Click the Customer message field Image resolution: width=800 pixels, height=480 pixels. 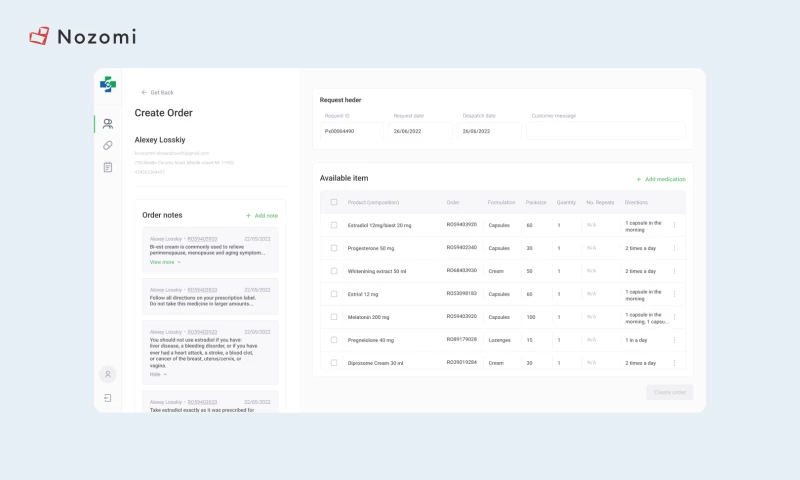click(x=606, y=131)
